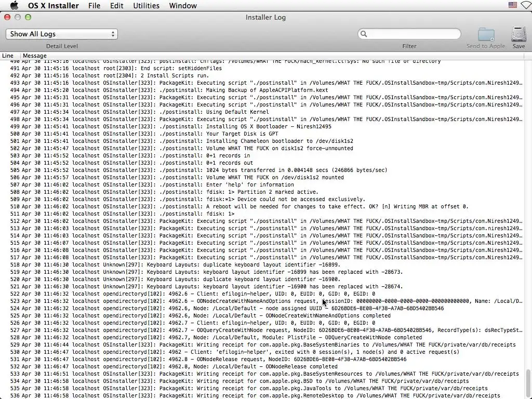Close the Installer Log window
532x399 pixels.
tap(7, 17)
